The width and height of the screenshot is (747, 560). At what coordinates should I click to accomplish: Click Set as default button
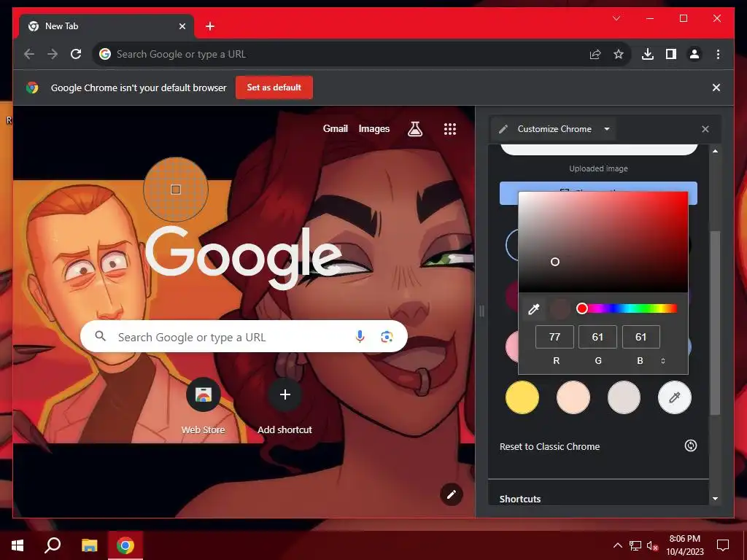coord(274,87)
